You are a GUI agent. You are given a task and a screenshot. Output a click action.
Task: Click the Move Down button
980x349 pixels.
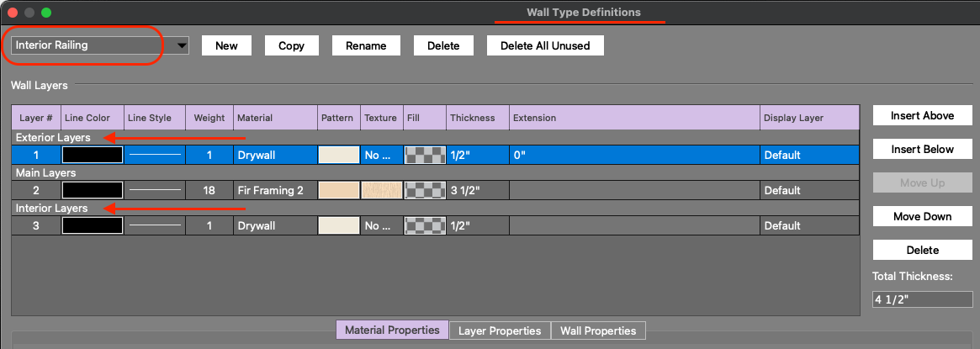pos(922,216)
